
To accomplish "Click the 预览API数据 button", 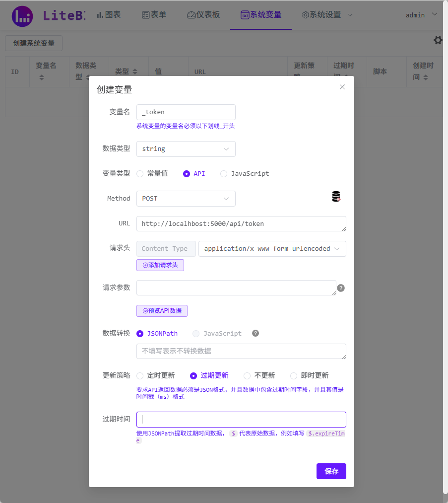I will point(162,310).
